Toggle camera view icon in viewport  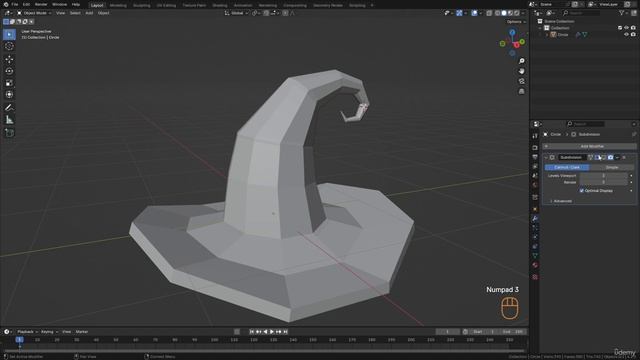[521, 81]
